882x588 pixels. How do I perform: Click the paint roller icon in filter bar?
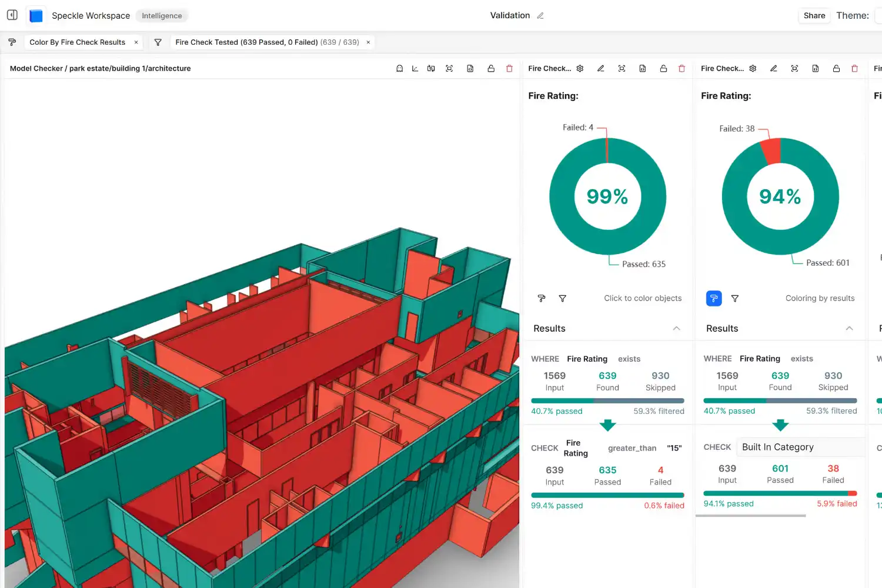(12, 42)
